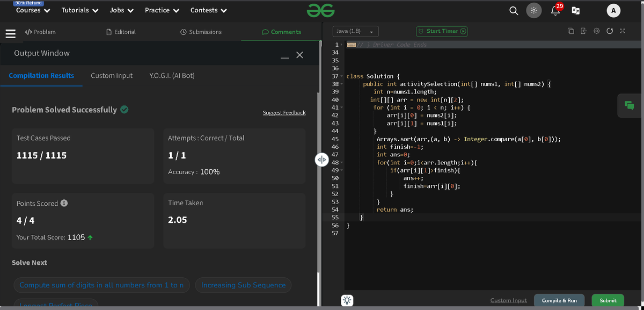Click the editor exit/import icon

coord(584,31)
